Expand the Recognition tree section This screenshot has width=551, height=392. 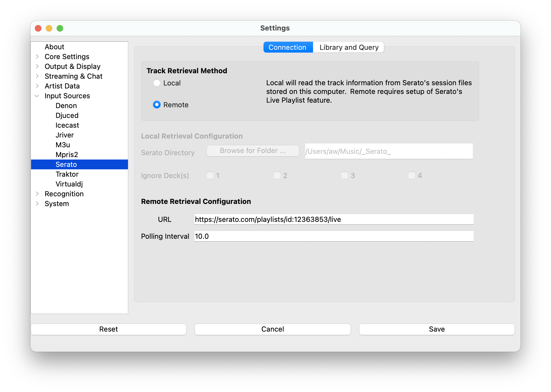click(37, 194)
